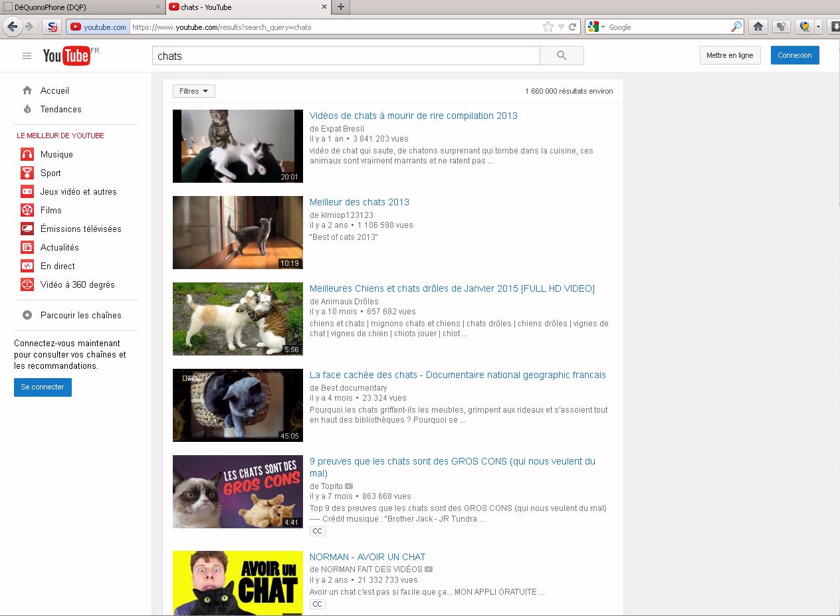Click the Connexion button
This screenshot has height=616, width=840.
click(x=795, y=55)
